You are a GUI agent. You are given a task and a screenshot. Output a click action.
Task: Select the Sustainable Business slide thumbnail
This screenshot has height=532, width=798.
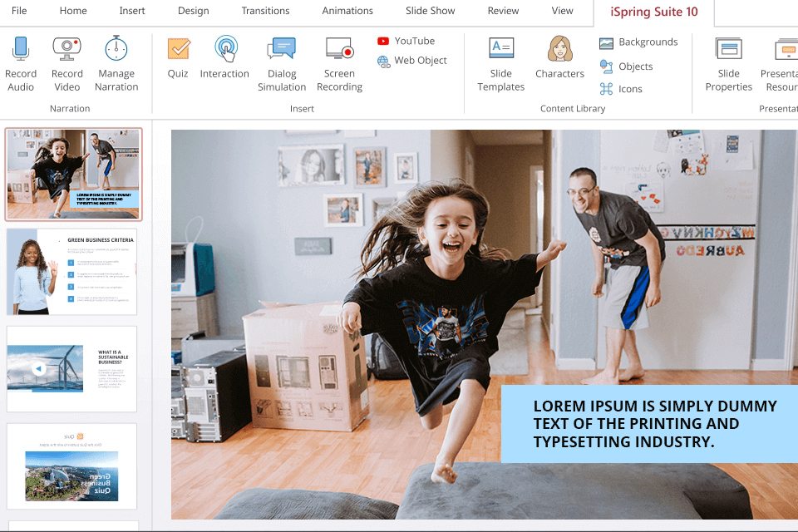point(71,369)
